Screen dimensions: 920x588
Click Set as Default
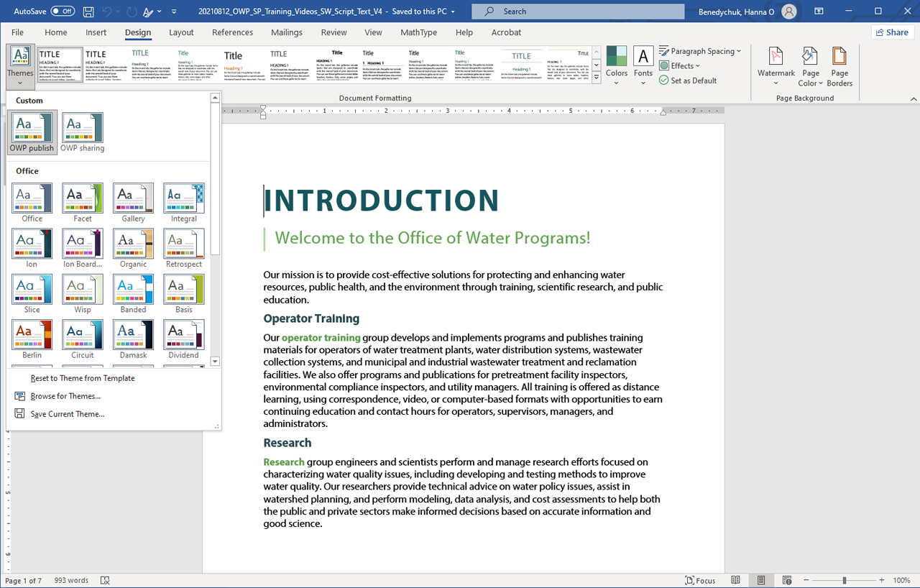click(688, 81)
